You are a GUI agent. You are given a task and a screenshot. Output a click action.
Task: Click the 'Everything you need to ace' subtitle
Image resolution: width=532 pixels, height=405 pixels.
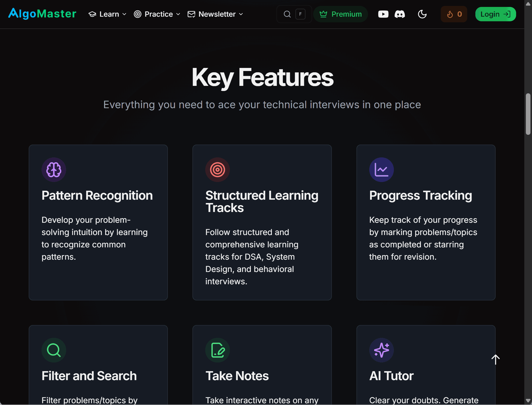click(262, 105)
